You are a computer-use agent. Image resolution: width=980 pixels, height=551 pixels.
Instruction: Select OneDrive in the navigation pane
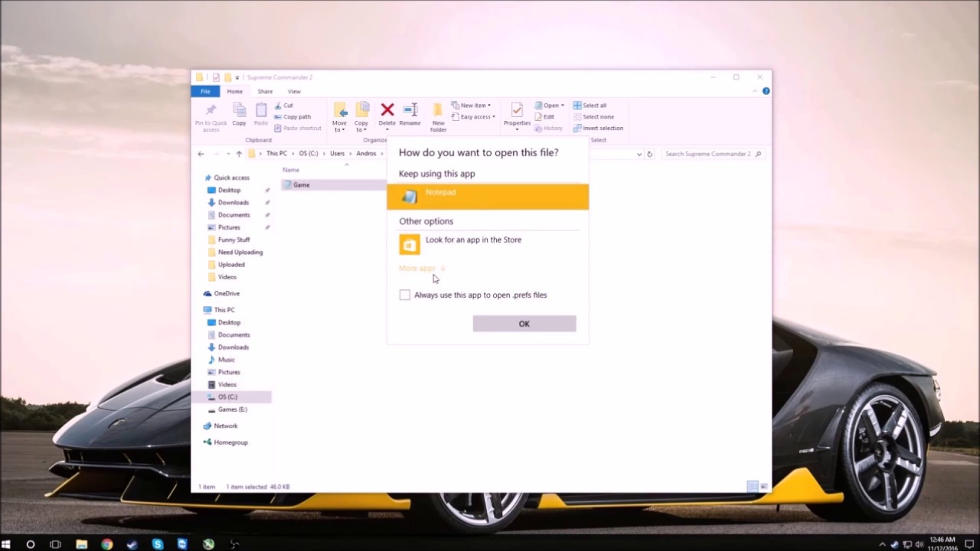point(227,293)
